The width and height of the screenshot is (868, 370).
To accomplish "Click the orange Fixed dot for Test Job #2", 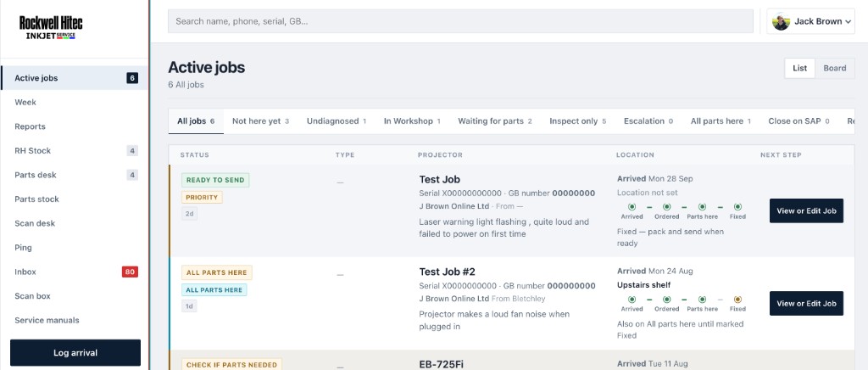I will pyautogui.click(x=737, y=299).
